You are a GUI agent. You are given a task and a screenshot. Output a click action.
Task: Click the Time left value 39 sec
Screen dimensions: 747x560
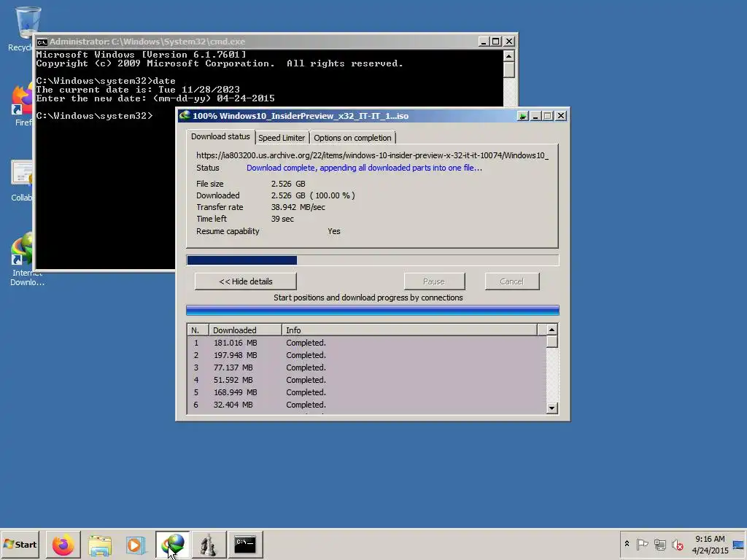(x=282, y=219)
